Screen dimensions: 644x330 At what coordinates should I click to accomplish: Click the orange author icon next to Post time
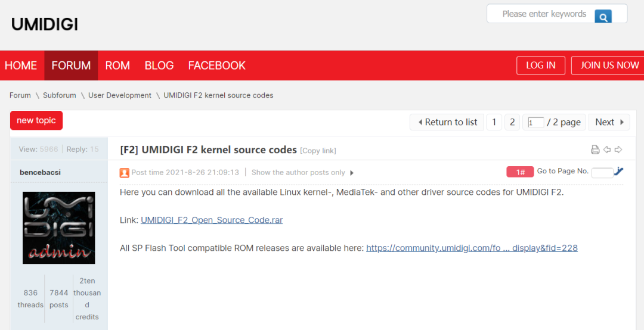pyautogui.click(x=125, y=173)
